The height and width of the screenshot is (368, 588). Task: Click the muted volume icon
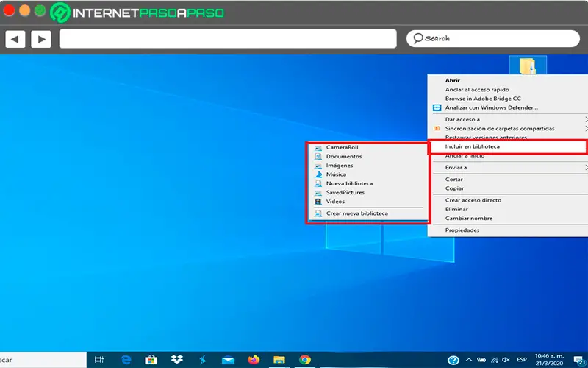(506, 360)
